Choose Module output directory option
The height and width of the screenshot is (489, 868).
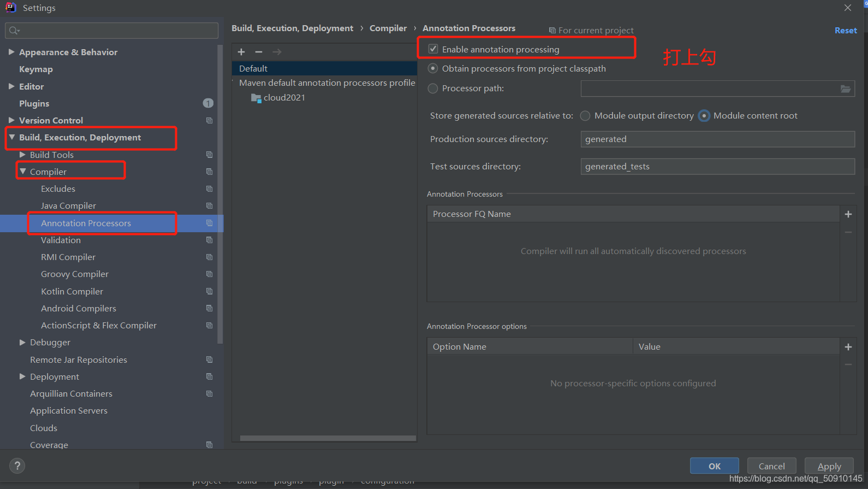coord(585,116)
